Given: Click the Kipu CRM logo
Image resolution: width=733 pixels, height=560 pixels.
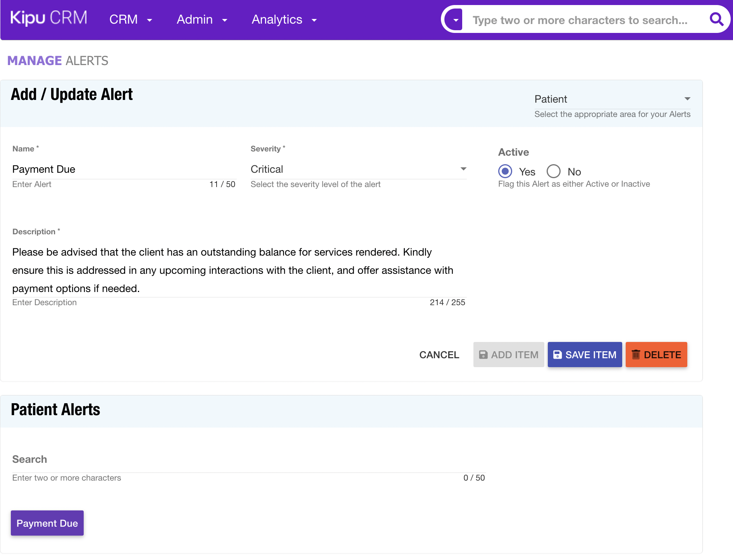Looking at the screenshot, I should (x=49, y=19).
